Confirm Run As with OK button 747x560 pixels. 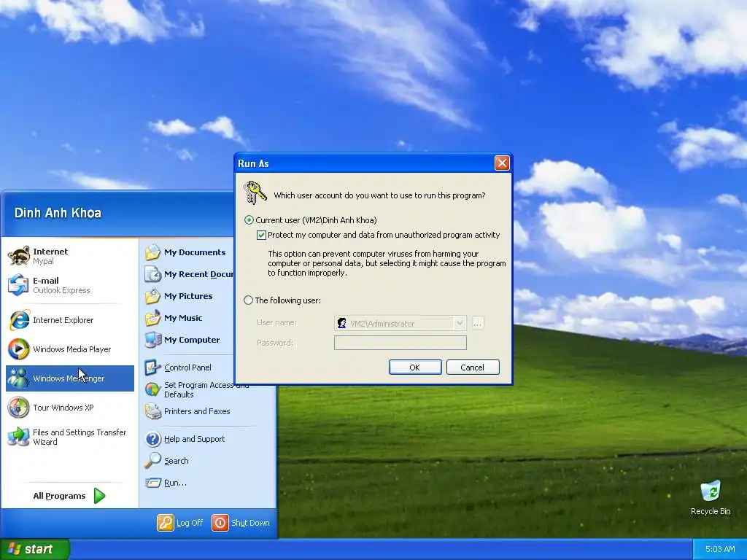click(415, 367)
